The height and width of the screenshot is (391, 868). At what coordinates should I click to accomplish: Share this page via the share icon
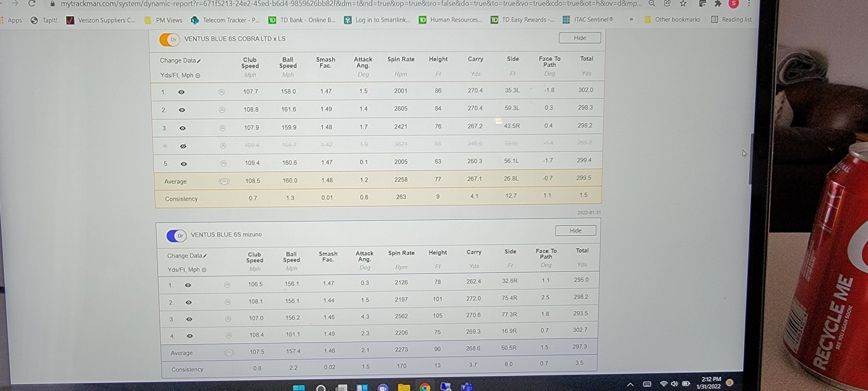(667, 3)
